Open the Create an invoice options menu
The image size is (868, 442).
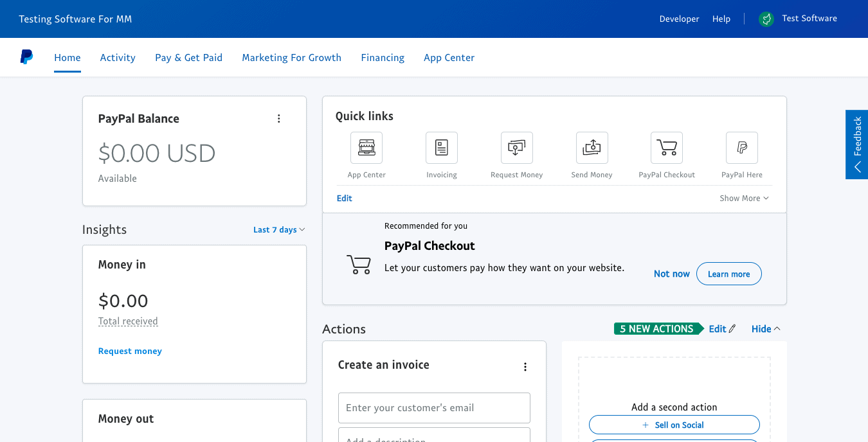pos(525,366)
